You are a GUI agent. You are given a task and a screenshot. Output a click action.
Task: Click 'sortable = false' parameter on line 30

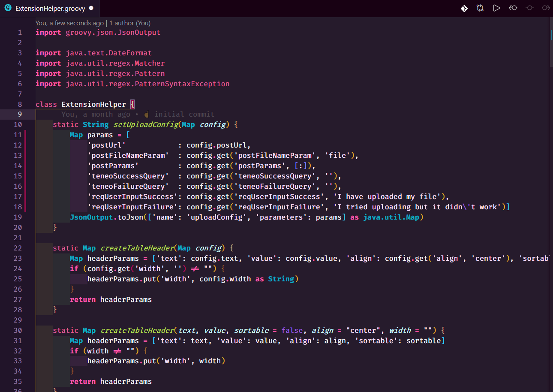[268, 331]
